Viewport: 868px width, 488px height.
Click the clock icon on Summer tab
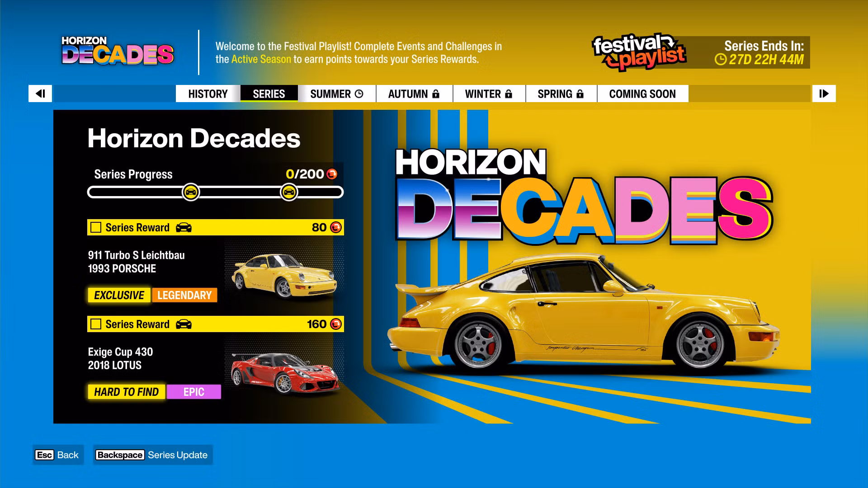point(359,94)
